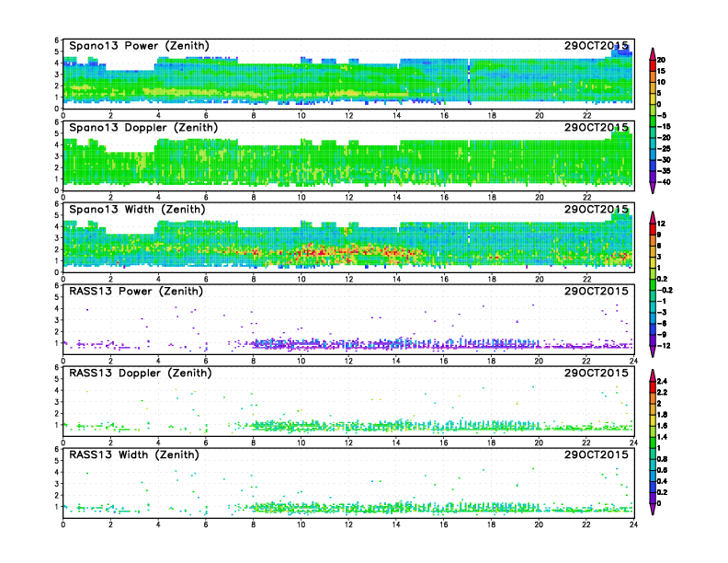Click the purple bottom arrow of the lowest colorbar
The image size is (728, 563).
[x=653, y=509]
